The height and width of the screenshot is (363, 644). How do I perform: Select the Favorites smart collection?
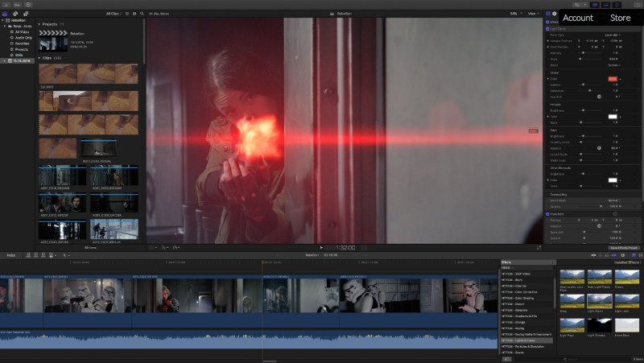(22, 43)
